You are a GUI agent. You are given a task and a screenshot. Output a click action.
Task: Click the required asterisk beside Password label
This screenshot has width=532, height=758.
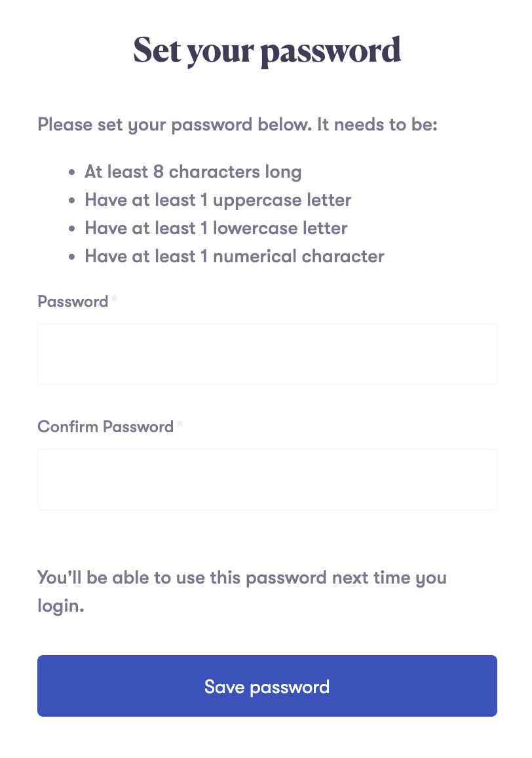tap(115, 300)
